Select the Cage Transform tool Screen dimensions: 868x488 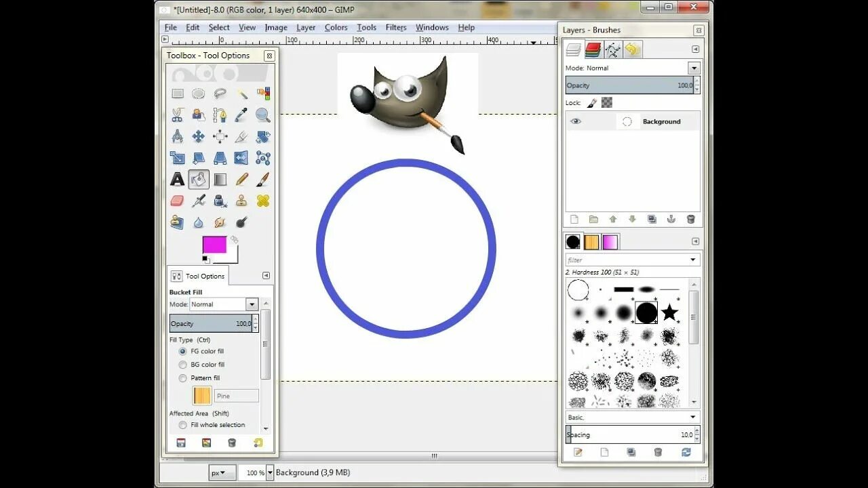pyautogui.click(x=263, y=158)
